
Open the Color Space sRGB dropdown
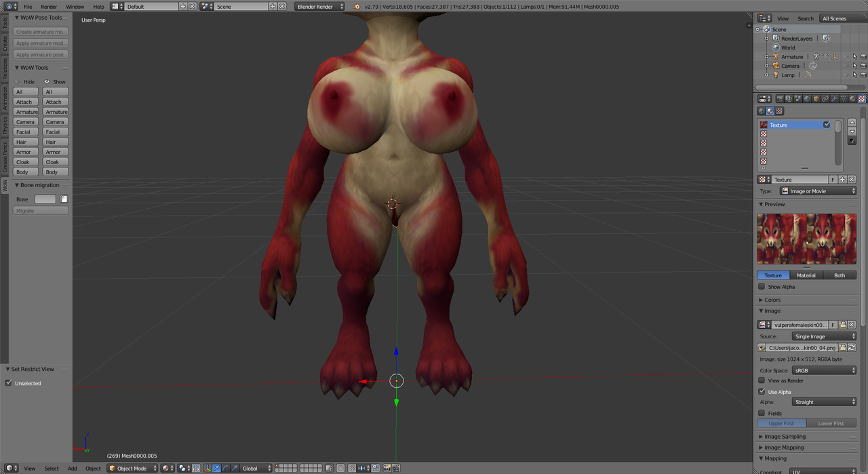pyautogui.click(x=824, y=370)
